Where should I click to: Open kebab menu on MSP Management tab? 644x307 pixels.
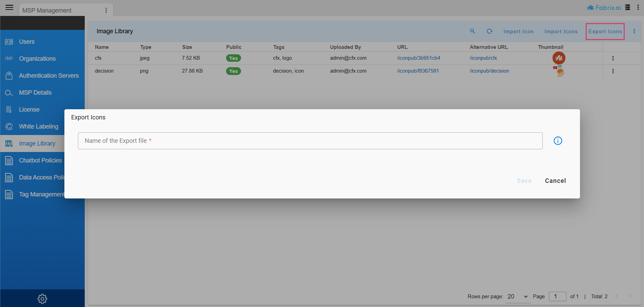click(x=106, y=11)
